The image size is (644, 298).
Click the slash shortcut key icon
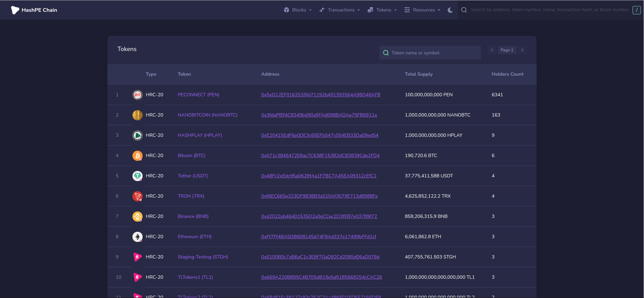[637, 10]
